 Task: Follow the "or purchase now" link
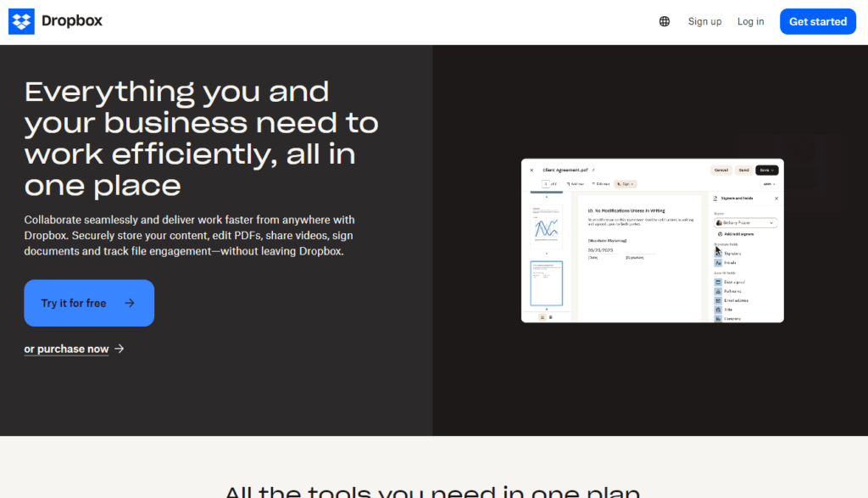[x=66, y=349]
